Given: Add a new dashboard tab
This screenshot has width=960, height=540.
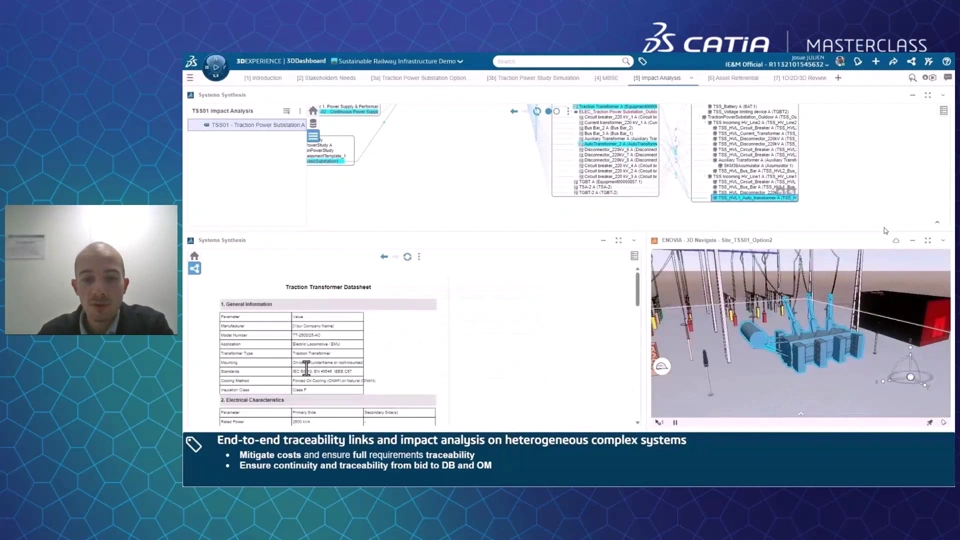Looking at the screenshot, I should click(838, 78).
